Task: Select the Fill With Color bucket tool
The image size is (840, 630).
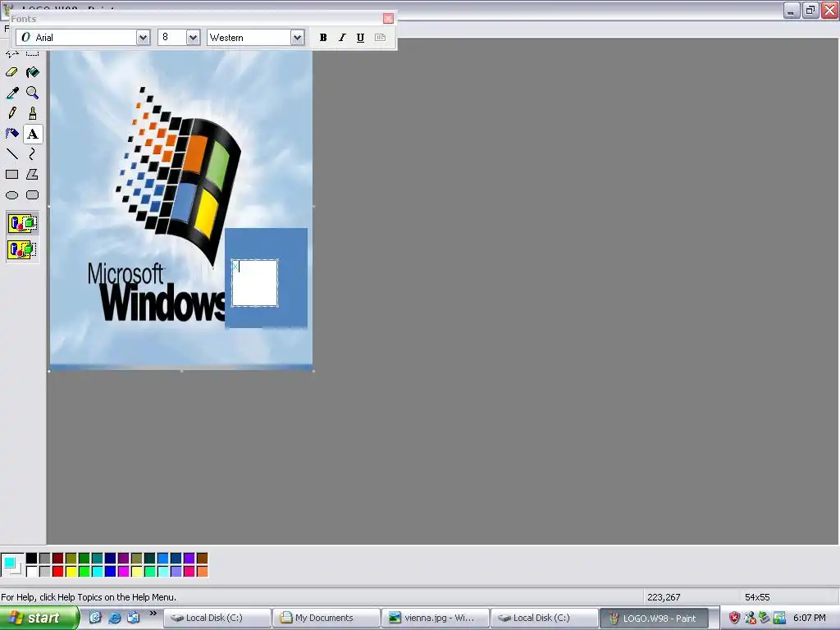Action: click(32, 72)
